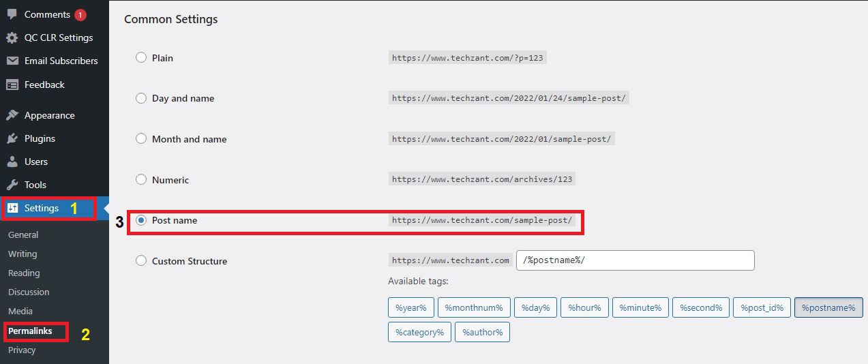
Task: Click the %postname% tag button
Action: tap(828, 307)
